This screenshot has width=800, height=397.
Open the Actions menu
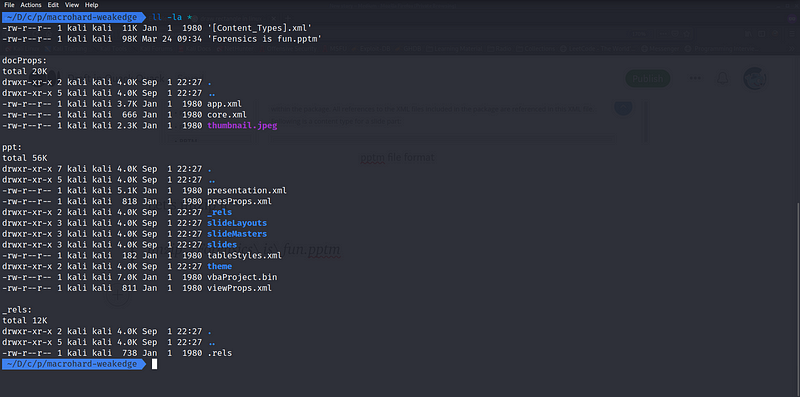(x=31, y=5)
